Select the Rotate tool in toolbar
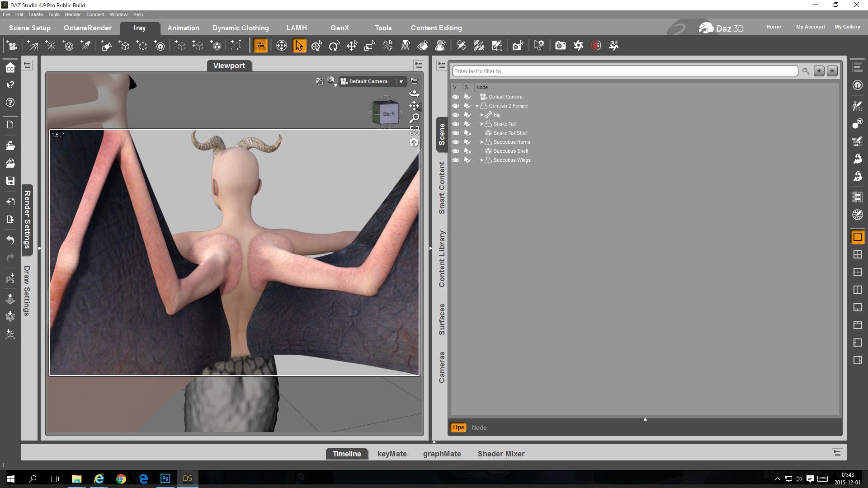 point(334,46)
